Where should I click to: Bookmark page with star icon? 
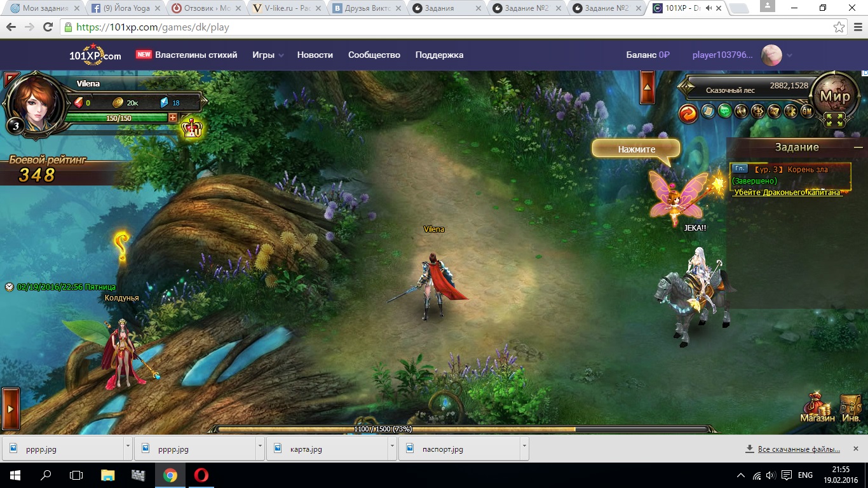click(839, 27)
